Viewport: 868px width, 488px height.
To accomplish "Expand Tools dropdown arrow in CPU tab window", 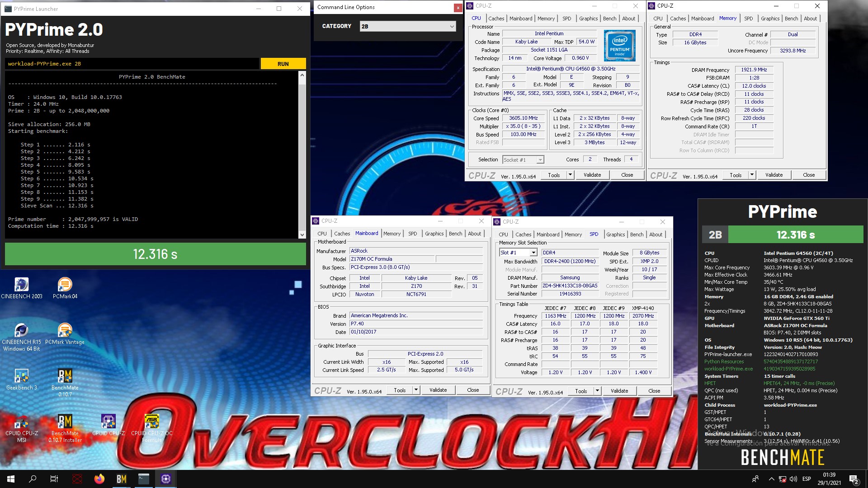I will pyautogui.click(x=570, y=175).
